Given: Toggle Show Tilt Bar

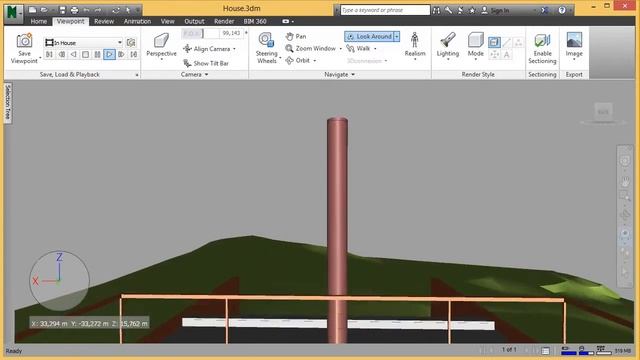Looking at the screenshot, I should click(x=206, y=63).
